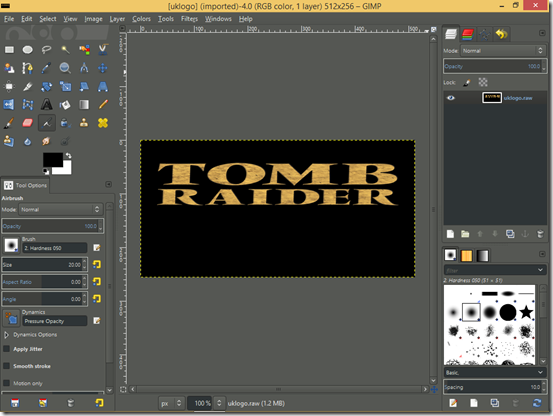Screen dimensions: 553x416
Task: Open the airbrush Mode dropdown in Tool Options
Action: (x=61, y=209)
